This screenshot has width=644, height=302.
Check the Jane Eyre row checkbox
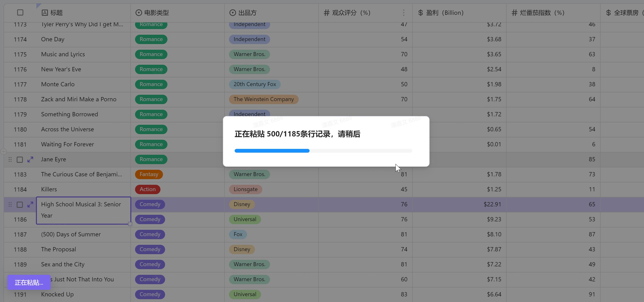pyautogui.click(x=20, y=159)
